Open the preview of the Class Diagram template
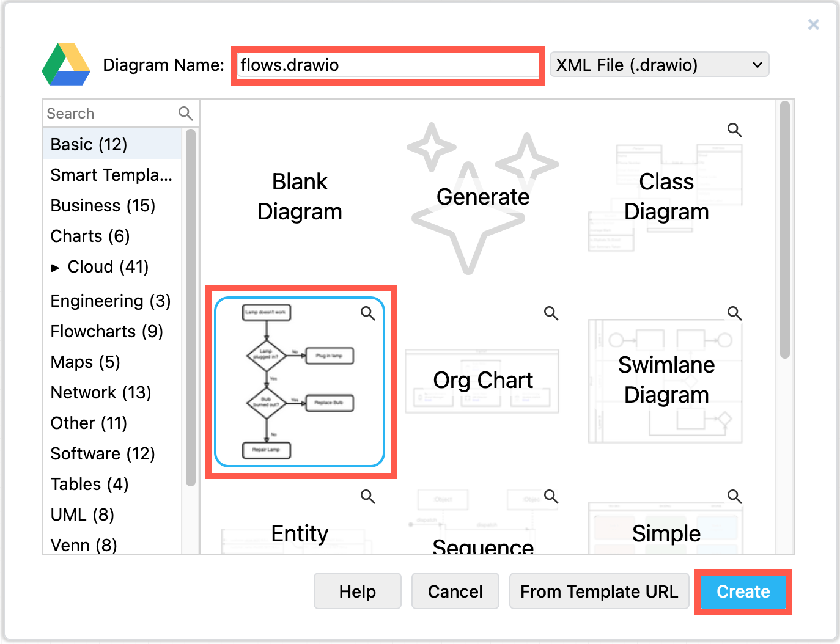 click(x=734, y=130)
